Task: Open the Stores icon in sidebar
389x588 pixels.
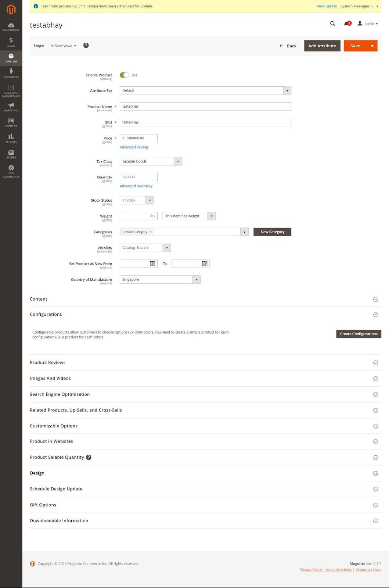Action: 11,154
